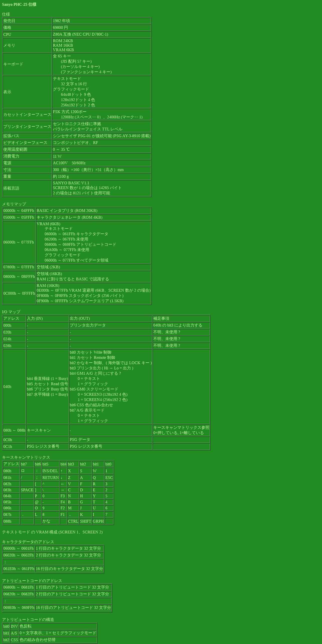Click the 'I/O マップ' section heading
322x644 pixels.
click(11, 312)
